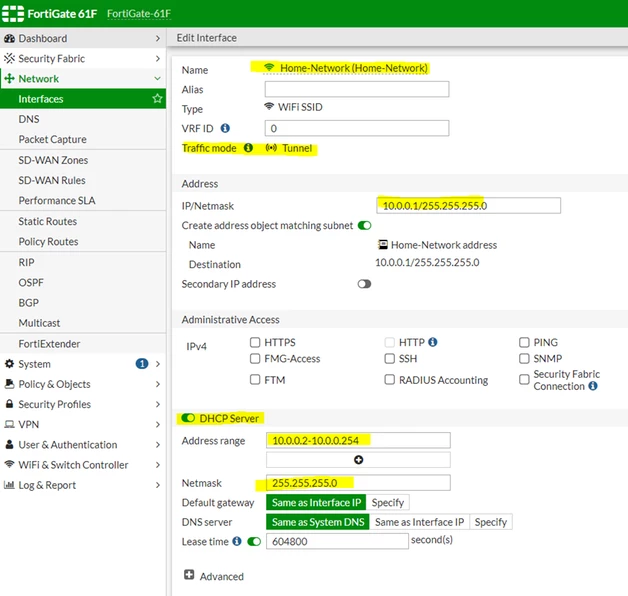The height and width of the screenshot is (596, 628).
Task: Click the Traffic mode info icon
Action: click(248, 148)
